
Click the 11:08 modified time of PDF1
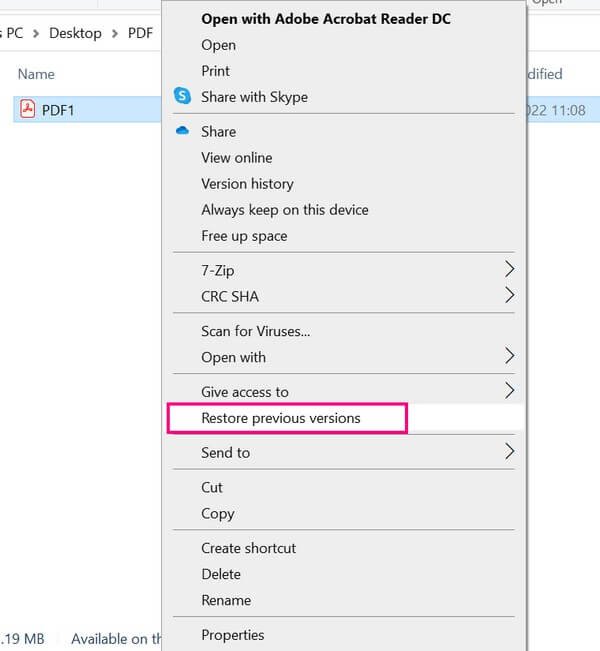569,110
